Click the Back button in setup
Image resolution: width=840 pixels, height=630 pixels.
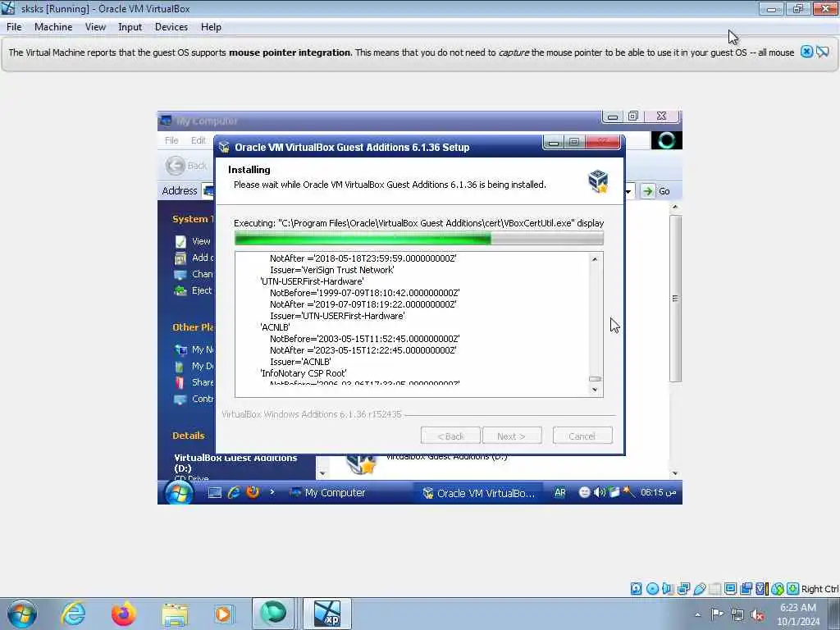[x=450, y=436]
